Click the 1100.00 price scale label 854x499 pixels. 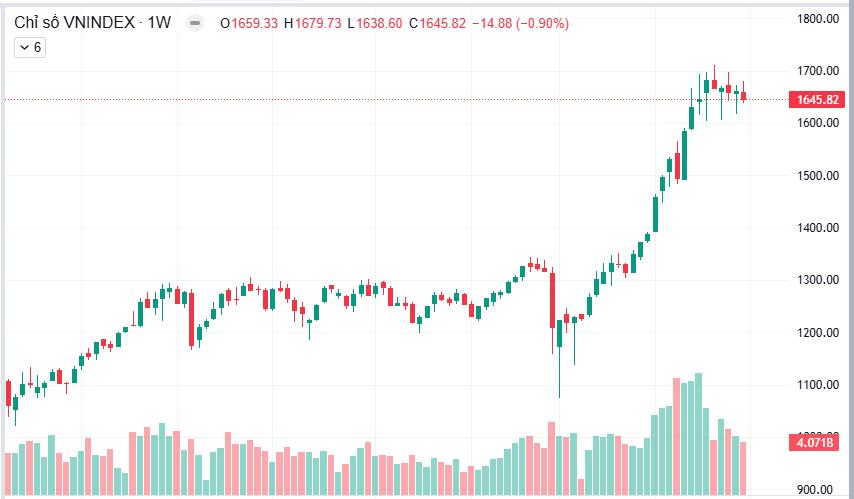click(818, 385)
